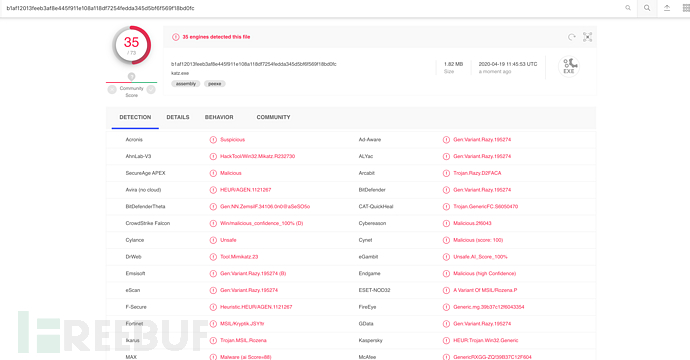The height and width of the screenshot is (360, 690).
Task: Click the reanalyze refresh icon
Action: click(572, 37)
